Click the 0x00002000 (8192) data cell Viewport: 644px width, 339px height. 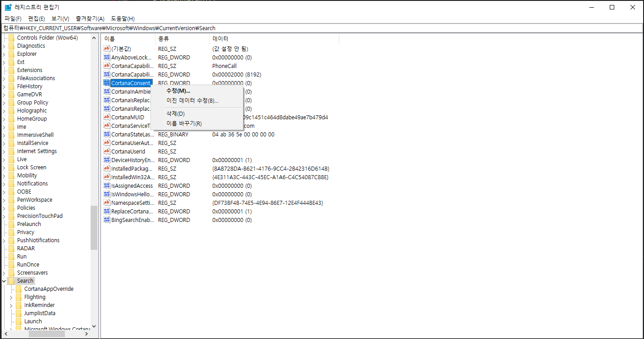coord(237,74)
